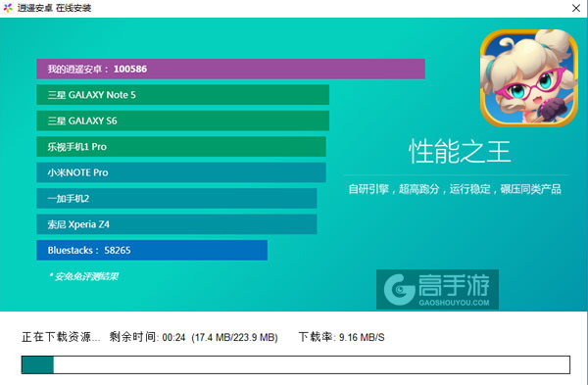588x385 pixels.
Task: Click the game character app icon
Action: pos(529,78)
